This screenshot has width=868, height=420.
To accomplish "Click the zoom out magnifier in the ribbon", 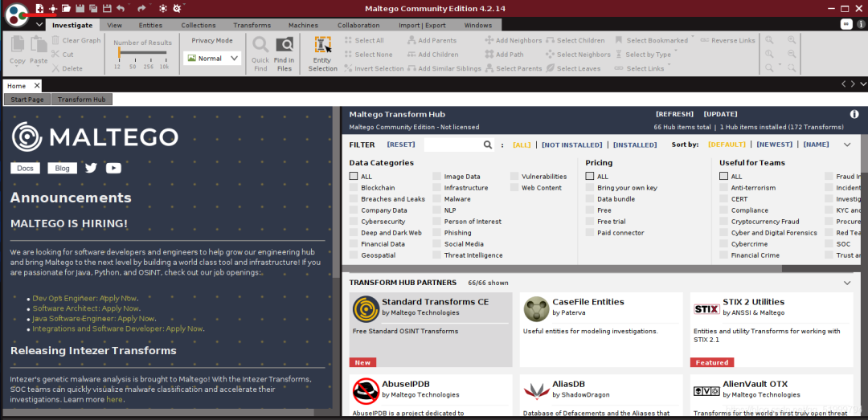I will (792, 54).
